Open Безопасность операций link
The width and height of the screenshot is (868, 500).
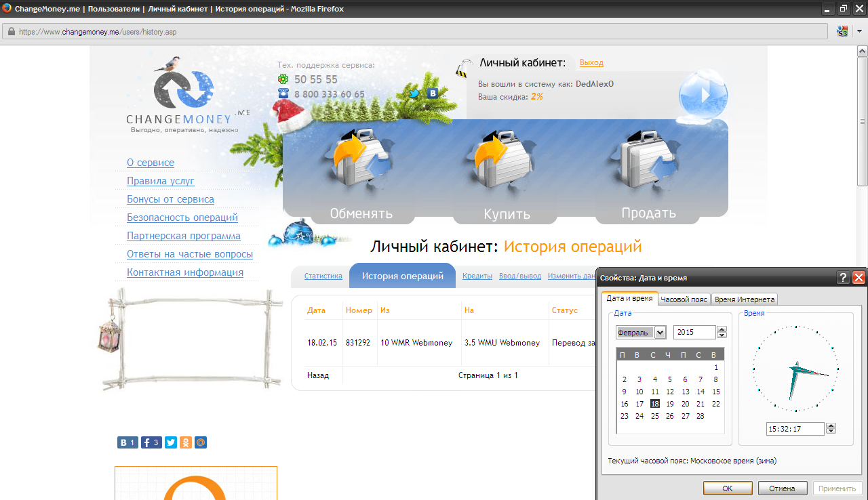[x=182, y=217]
